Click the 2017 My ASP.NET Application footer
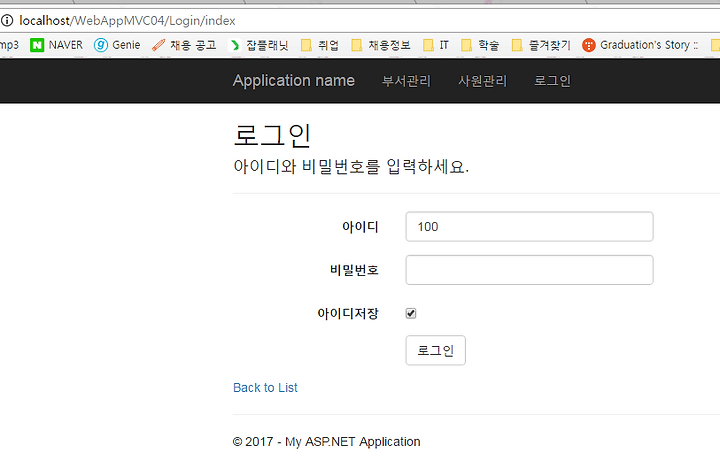 click(x=326, y=442)
